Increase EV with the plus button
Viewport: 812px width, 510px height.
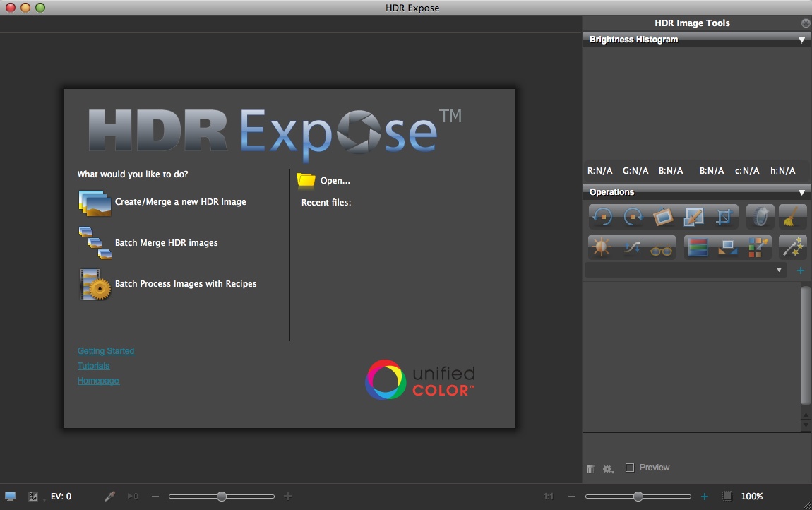pos(288,497)
